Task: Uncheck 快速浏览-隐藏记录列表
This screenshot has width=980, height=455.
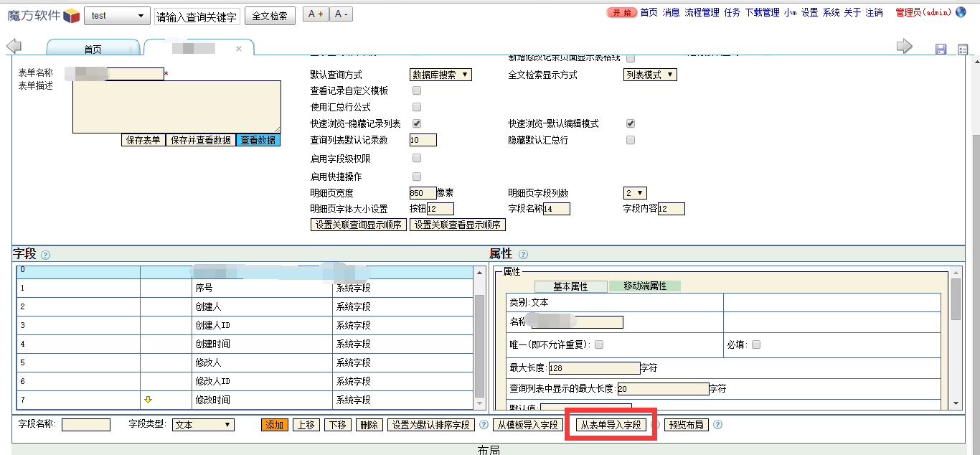Action: [417, 123]
